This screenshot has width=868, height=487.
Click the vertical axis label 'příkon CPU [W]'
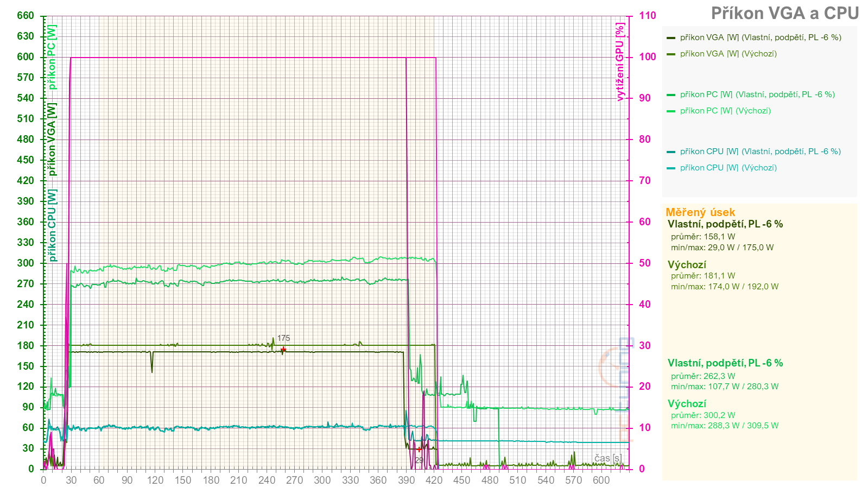click(x=52, y=225)
